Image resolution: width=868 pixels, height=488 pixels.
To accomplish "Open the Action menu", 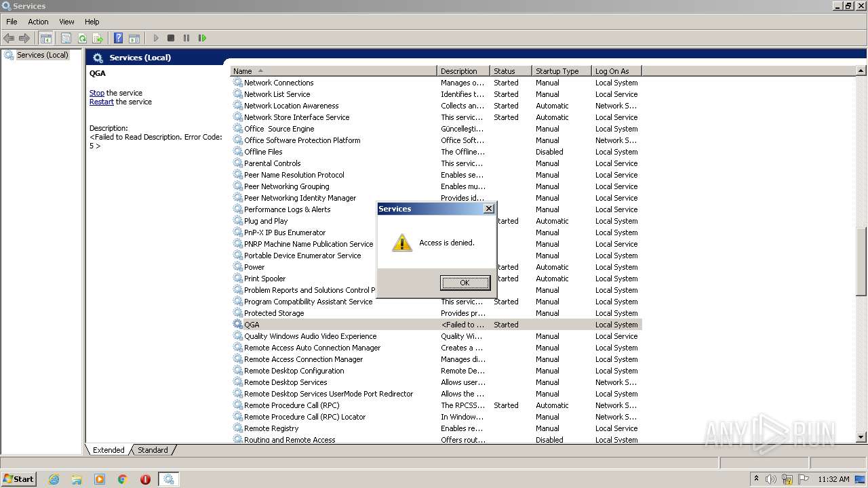I will pyautogui.click(x=38, y=22).
